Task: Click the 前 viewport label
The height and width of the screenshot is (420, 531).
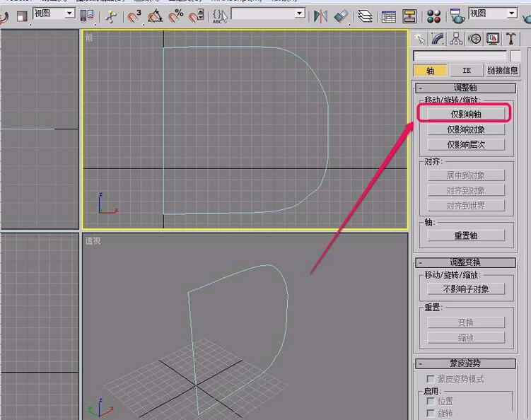Action: point(89,37)
